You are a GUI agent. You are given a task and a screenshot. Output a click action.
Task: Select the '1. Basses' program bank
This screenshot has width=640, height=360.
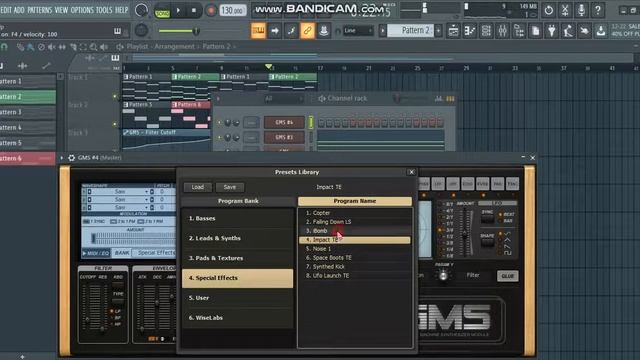pyautogui.click(x=238, y=218)
